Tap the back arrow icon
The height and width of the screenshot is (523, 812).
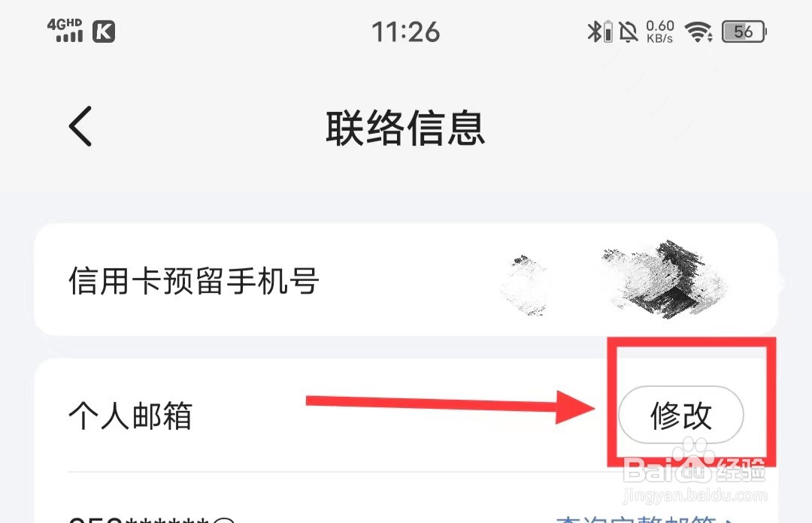pyautogui.click(x=80, y=126)
